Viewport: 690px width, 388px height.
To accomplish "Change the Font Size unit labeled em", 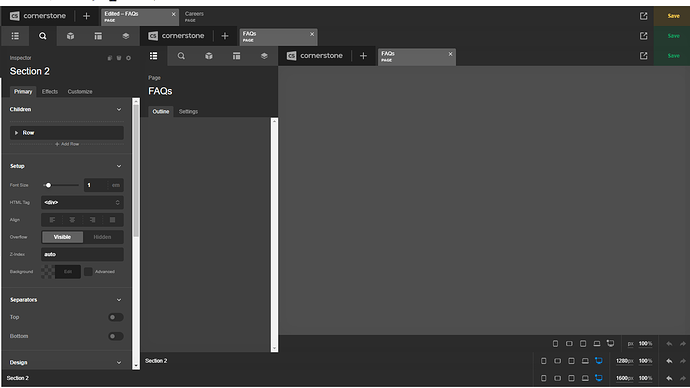I will (x=116, y=185).
